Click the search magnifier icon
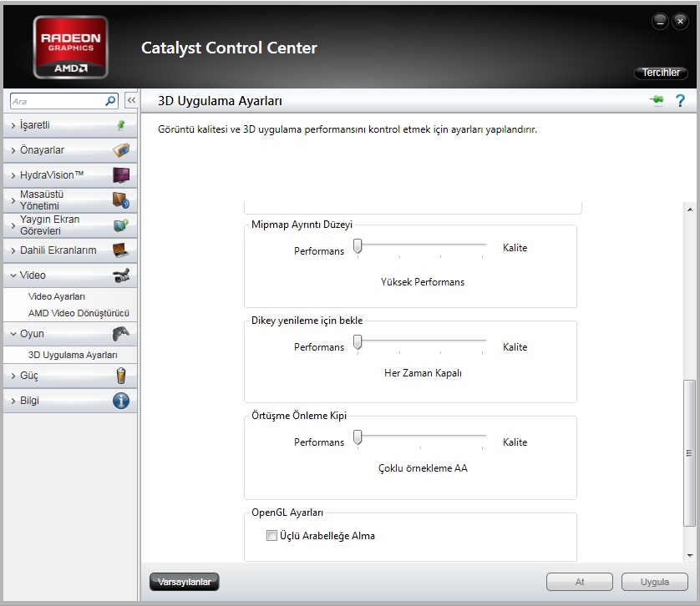Screen dimensions: 700x606 click(x=110, y=101)
